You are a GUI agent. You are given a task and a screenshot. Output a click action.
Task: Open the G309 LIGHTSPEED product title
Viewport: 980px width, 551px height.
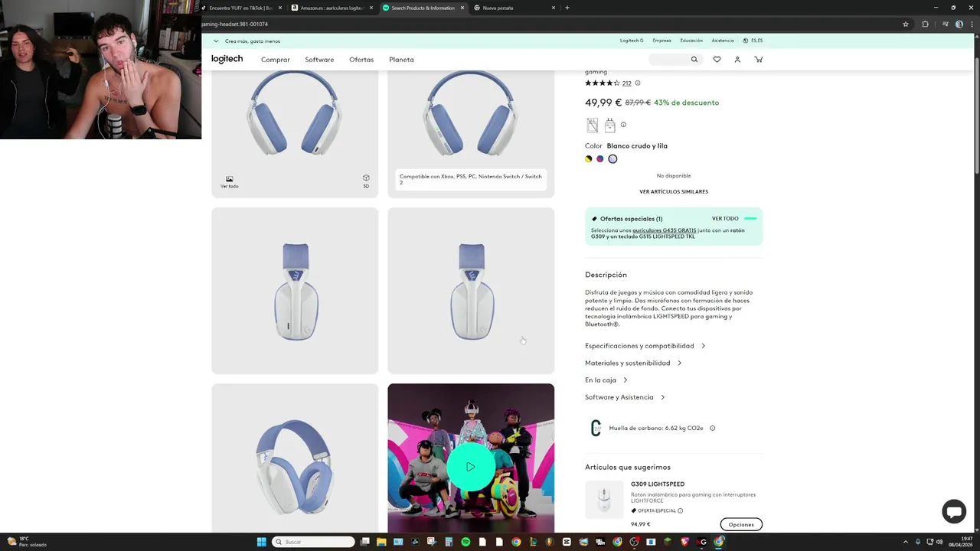click(658, 484)
